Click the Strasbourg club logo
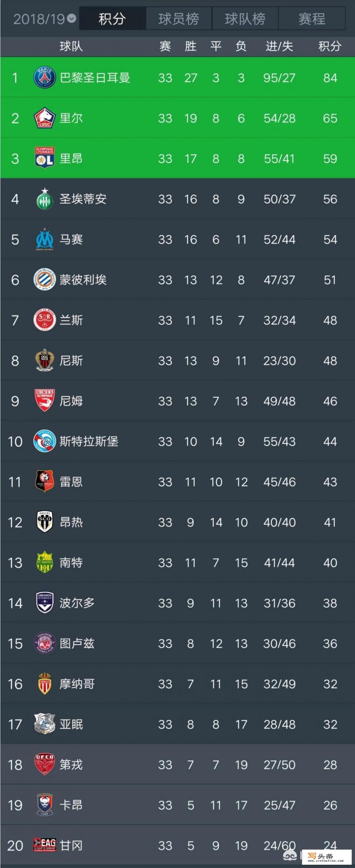Viewport: 355px width, 868px height. (44, 441)
